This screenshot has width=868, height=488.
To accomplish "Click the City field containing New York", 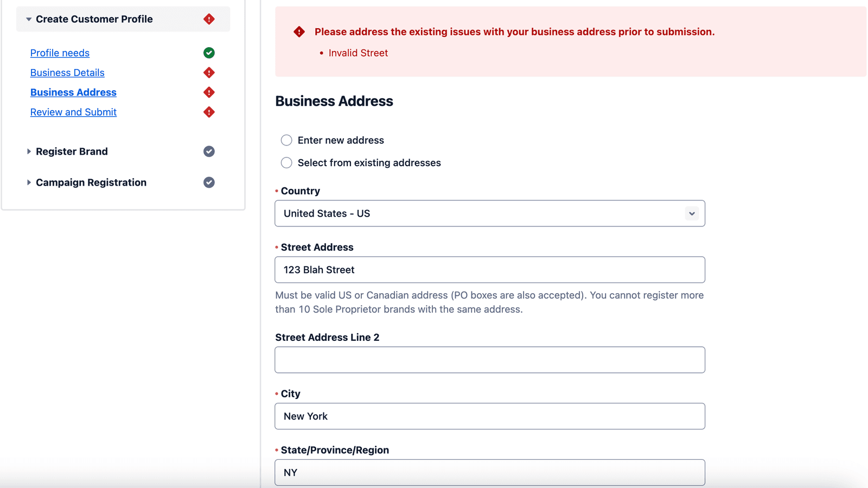I will pyautogui.click(x=489, y=416).
